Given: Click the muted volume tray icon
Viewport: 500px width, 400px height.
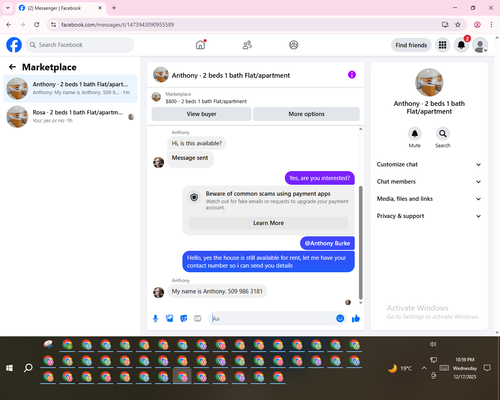Looking at the screenshot, I should tap(433, 344).
